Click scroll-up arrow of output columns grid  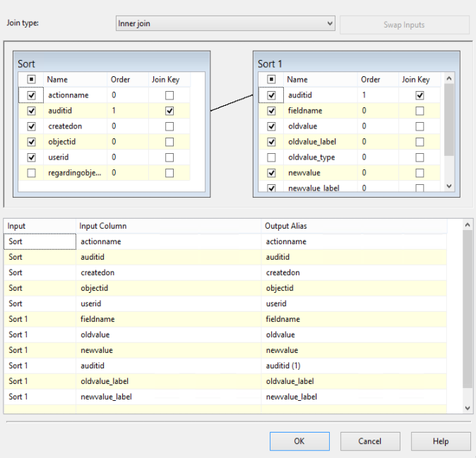468,224
